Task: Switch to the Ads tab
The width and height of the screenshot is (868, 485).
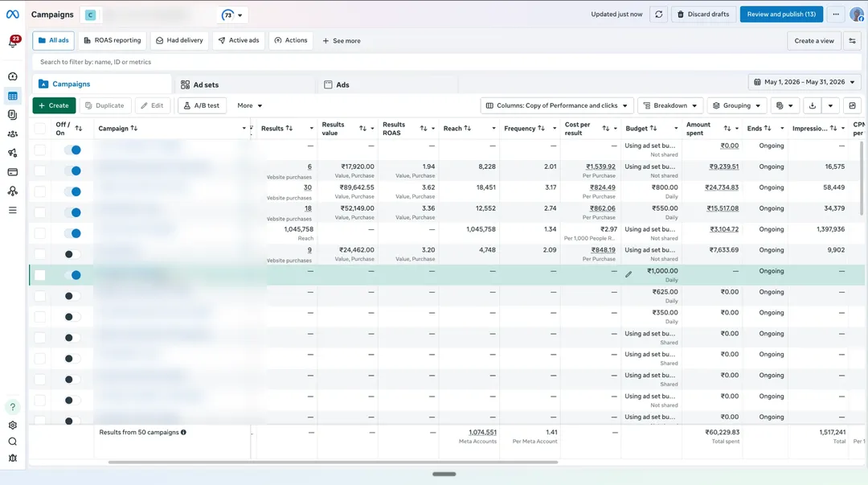Action: click(x=389, y=84)
